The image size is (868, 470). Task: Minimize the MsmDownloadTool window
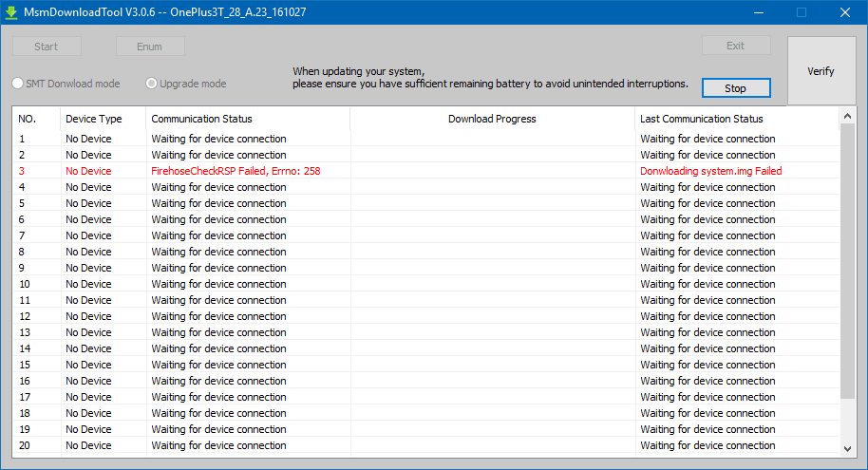759,12
